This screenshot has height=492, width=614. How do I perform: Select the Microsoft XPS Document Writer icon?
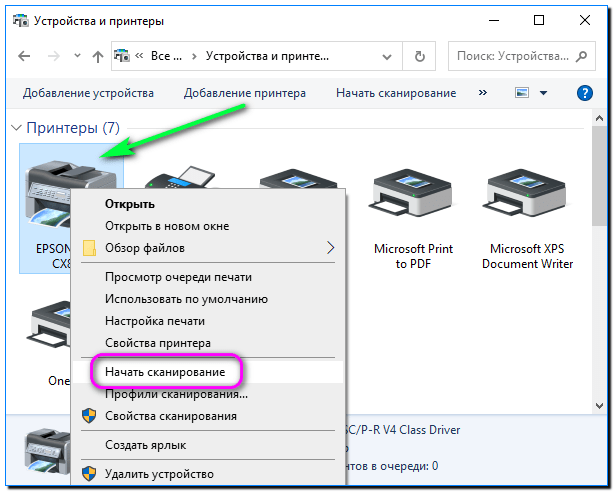click(x=527, y=196)
